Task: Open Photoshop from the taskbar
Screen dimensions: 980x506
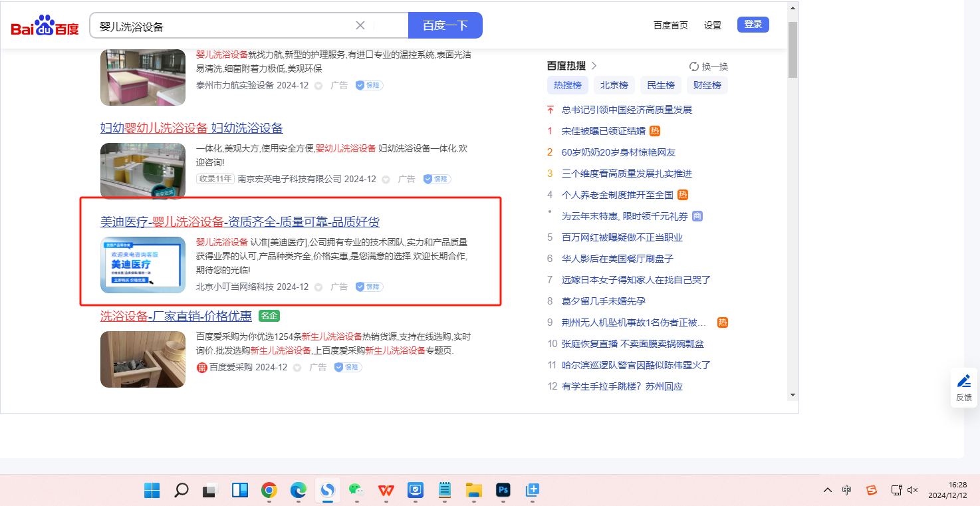Action: click(503, 491)
